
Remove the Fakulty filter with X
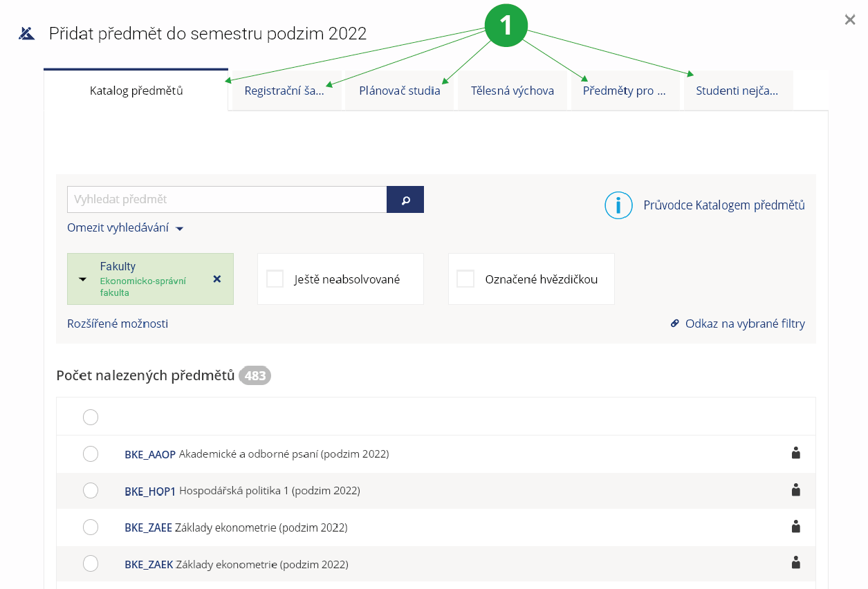[216, 279]
